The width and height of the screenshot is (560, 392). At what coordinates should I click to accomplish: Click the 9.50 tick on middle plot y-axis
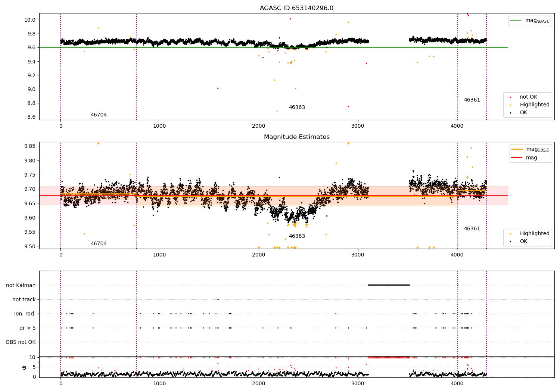click(30, 246)
